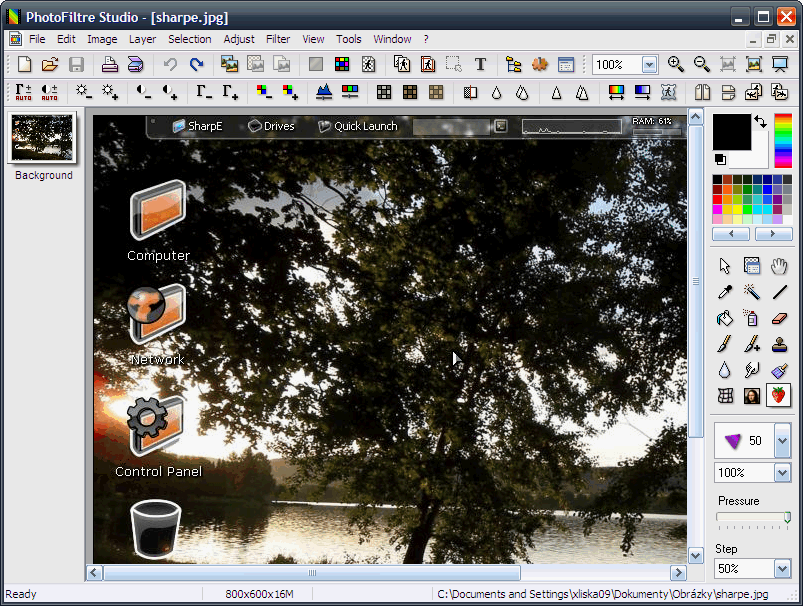Open the Adjust menu
Image resolution: width=803 pixels, height=606 pixels.
pyautogui.click(x=239, y=39)
